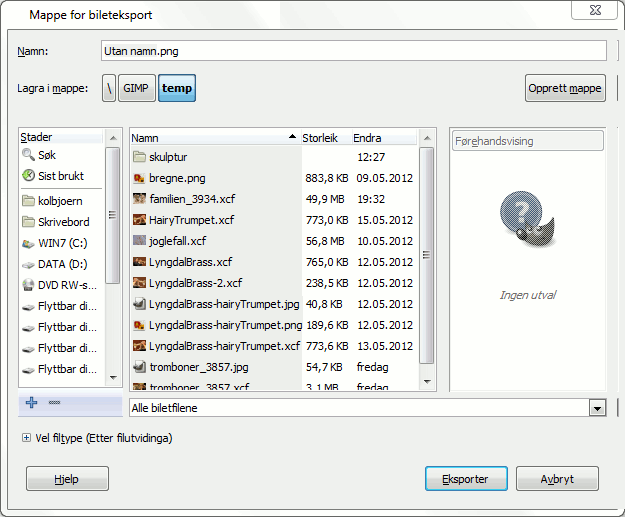Viewport: 625px width, 517px height.
Task: Click the joglefall.xcf thumbnail icon
Action: click(140, 241)
